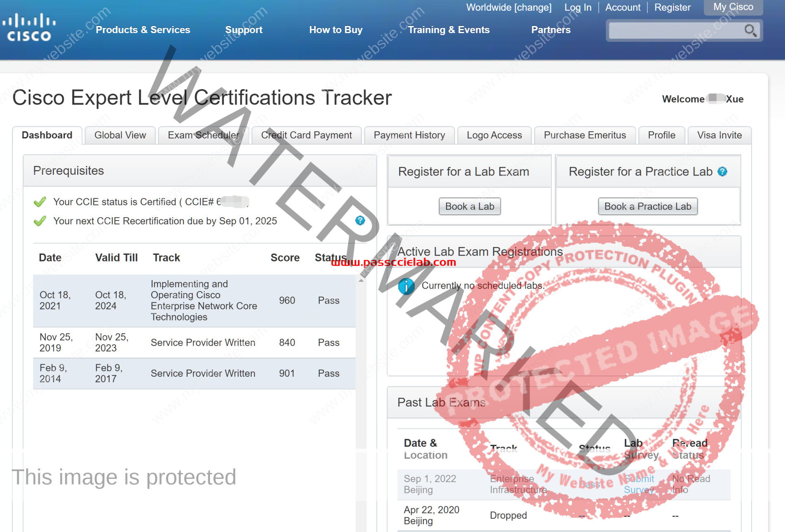Switch to the Global View tab
785x532 pixels.
click(120, 135)
